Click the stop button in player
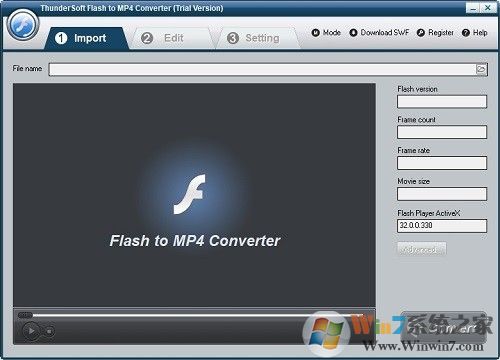Viewport: 500px width, 360px height. [x=49, y=331]
